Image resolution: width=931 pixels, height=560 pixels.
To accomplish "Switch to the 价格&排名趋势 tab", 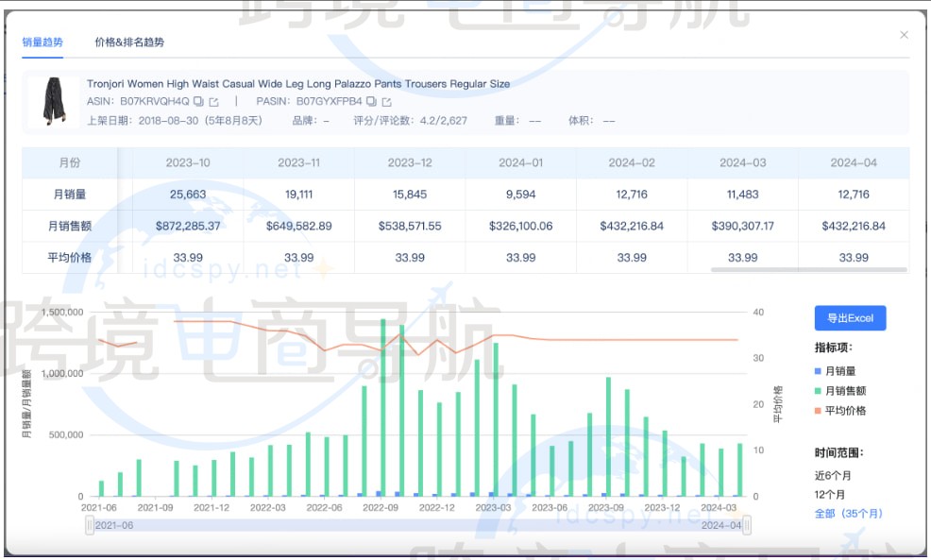I will 129,42.
